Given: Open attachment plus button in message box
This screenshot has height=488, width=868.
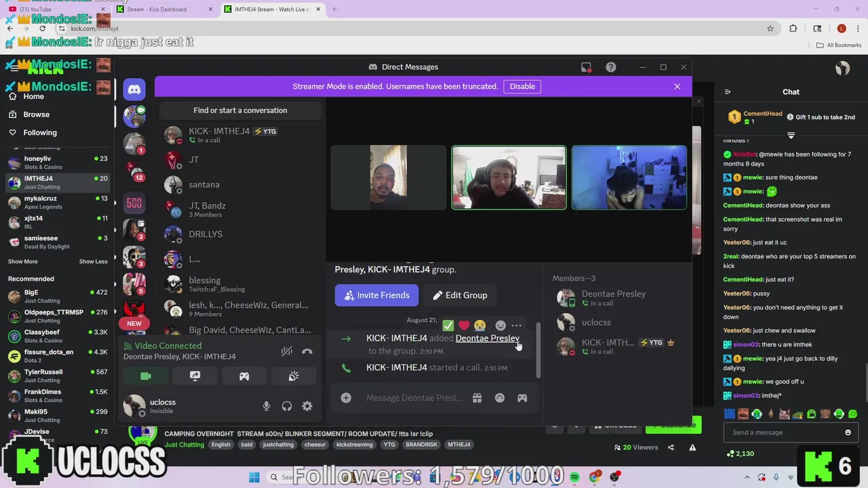Looking at the screenshot, I should [346, 398].
